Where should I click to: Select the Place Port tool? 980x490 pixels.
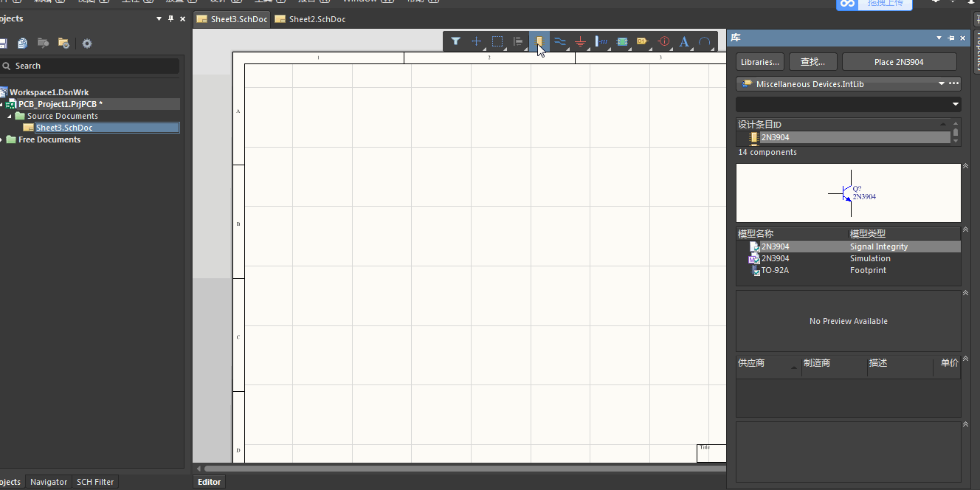(x=642, y=42)
